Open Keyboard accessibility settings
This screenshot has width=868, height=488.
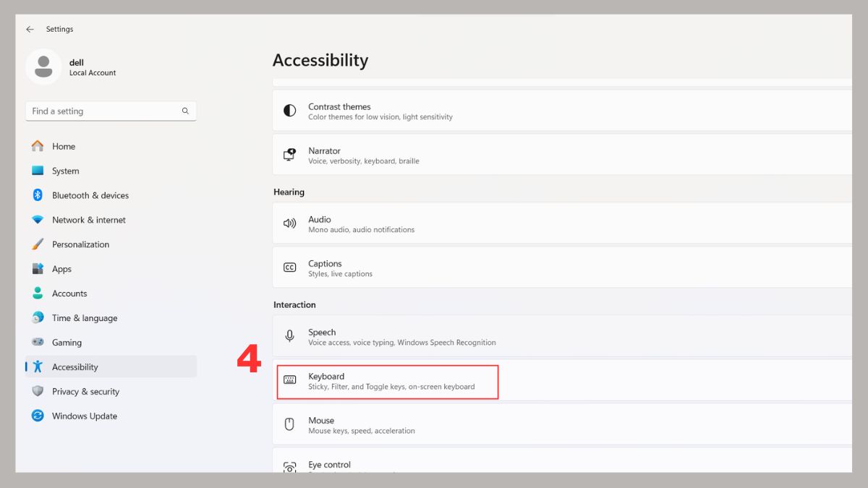tap(562, 380)
